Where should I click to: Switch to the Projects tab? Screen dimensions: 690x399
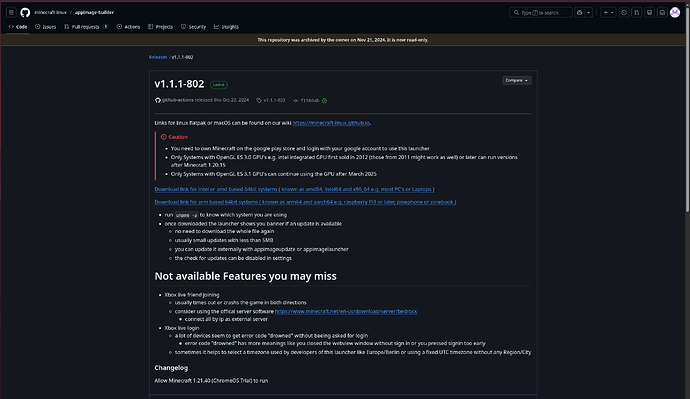tap(160, 27)
